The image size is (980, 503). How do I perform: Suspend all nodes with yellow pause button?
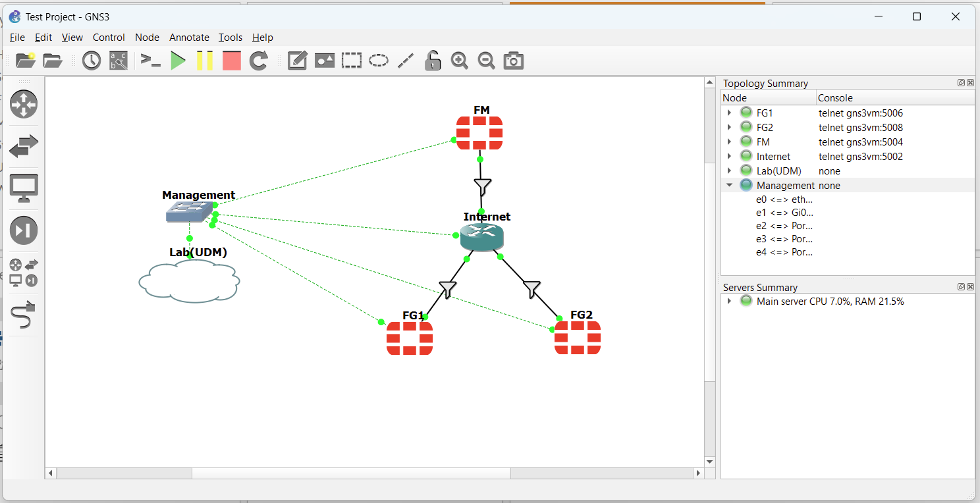click(205, 61)
